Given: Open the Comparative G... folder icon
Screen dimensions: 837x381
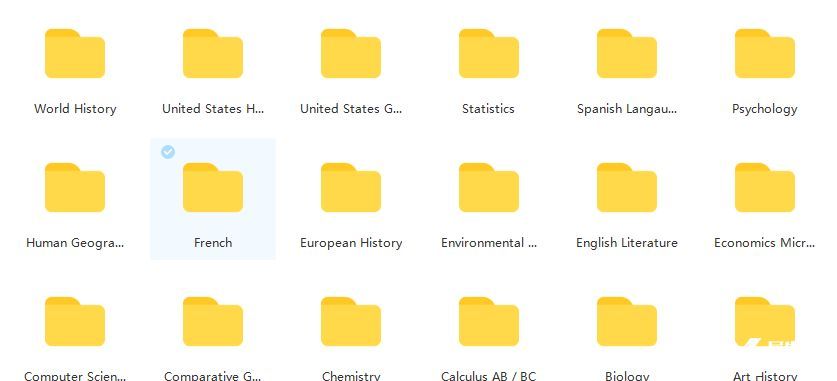Looking at the screenshot, I should coord(213,321).
